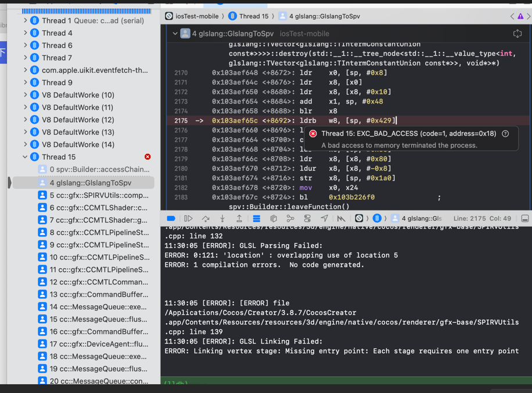Select frame 0 spv::Builder::accessChain
The height and width of the screenshot is (393, 532).
tap(94, 169)
